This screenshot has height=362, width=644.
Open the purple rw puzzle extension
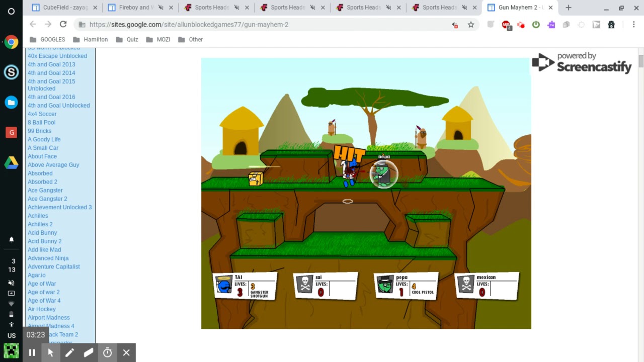coord(551,25)
